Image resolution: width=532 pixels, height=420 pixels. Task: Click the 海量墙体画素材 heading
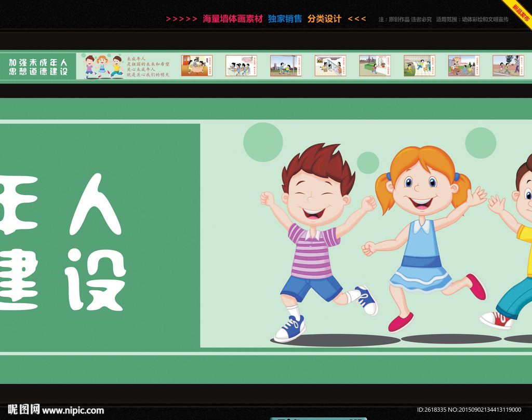[x=233, y=19]
